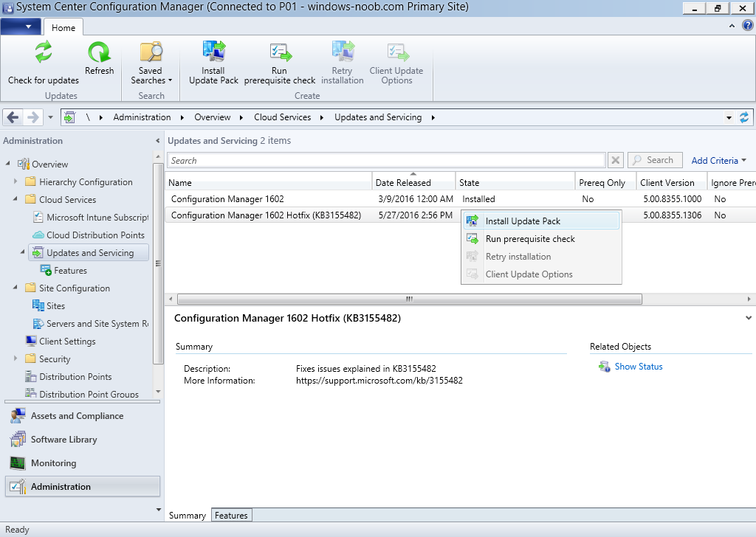The width and height of the screenshot is (756, 537).
Task: Open the application menu dropdown button
Action: point(21,27)
